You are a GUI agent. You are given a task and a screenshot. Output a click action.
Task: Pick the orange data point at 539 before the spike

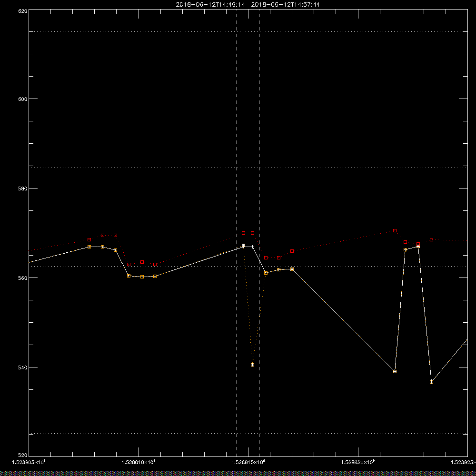[395, 372]
